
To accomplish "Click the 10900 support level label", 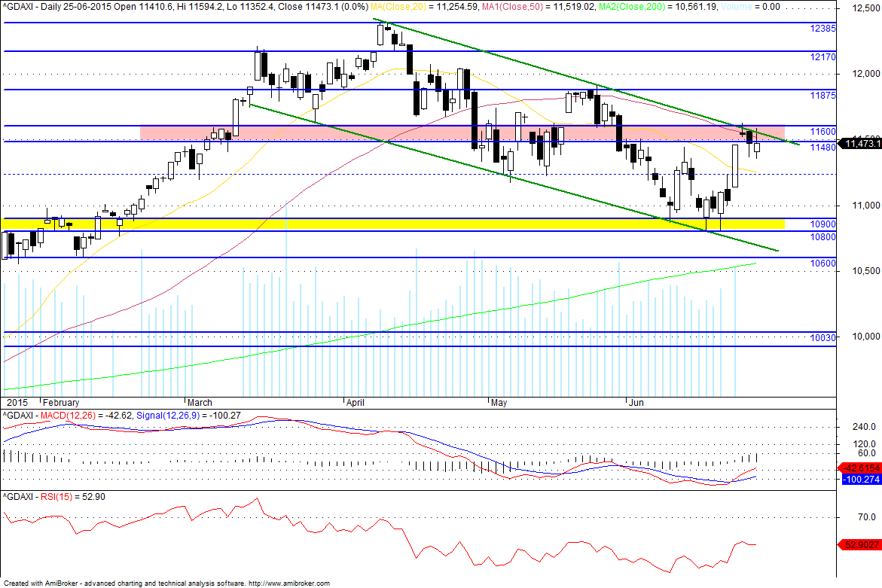I will tap(823, 224).
